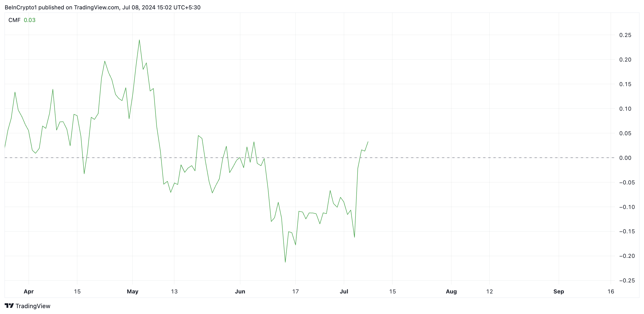
Task: Click the 0.10 axis label
Action: tap(625, 109)
